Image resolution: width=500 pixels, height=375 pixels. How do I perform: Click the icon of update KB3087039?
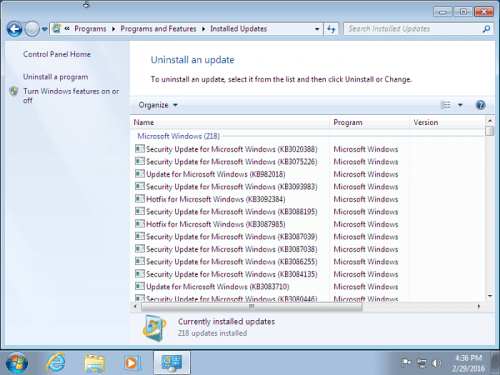click(140, 236)
